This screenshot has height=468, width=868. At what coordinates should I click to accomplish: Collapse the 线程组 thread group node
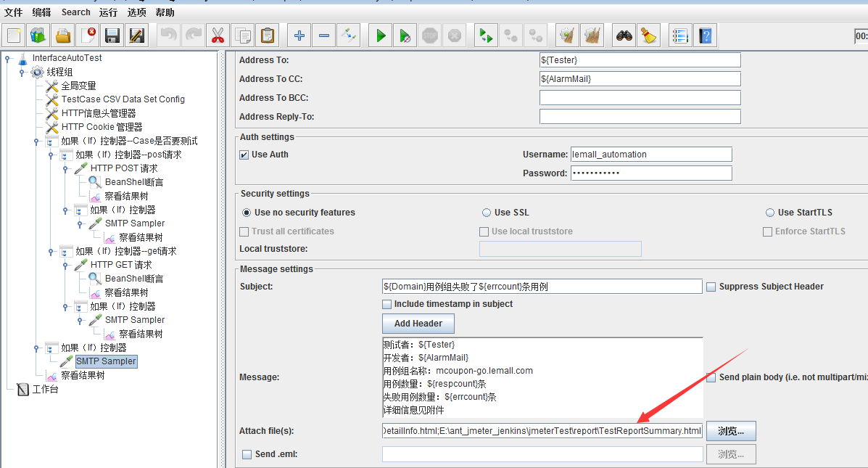pyautogui.click(x=22, y=72)
